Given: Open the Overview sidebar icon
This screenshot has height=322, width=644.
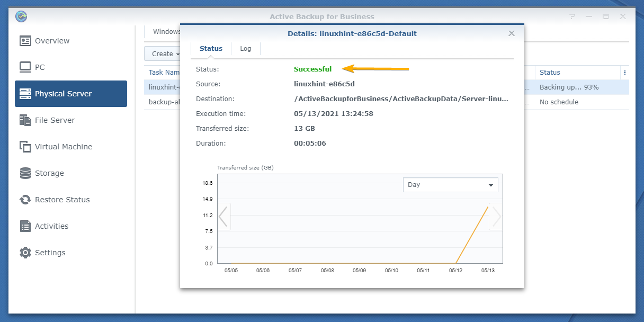Looking at the screenshot, I should coord(25,41).
